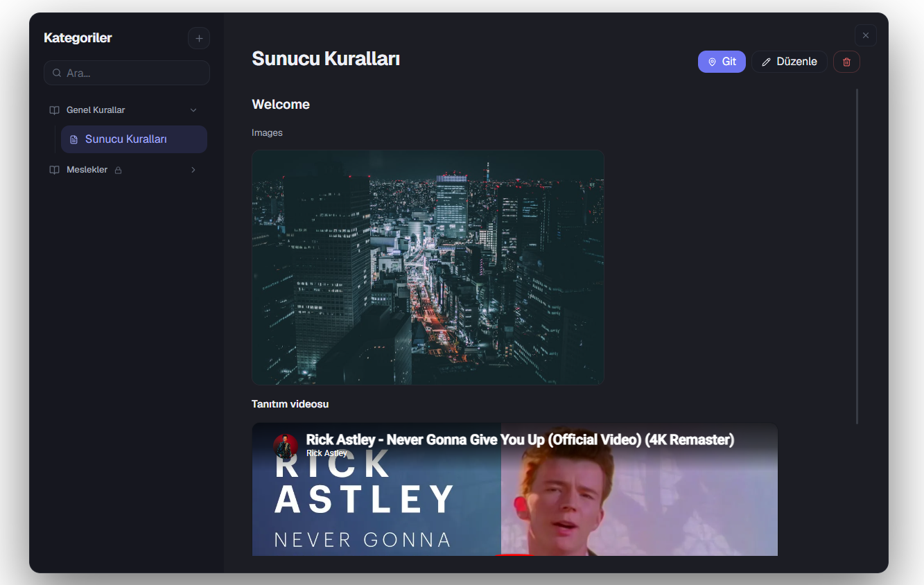Open Never Gonna Give You Up video title

coord(520,439)
